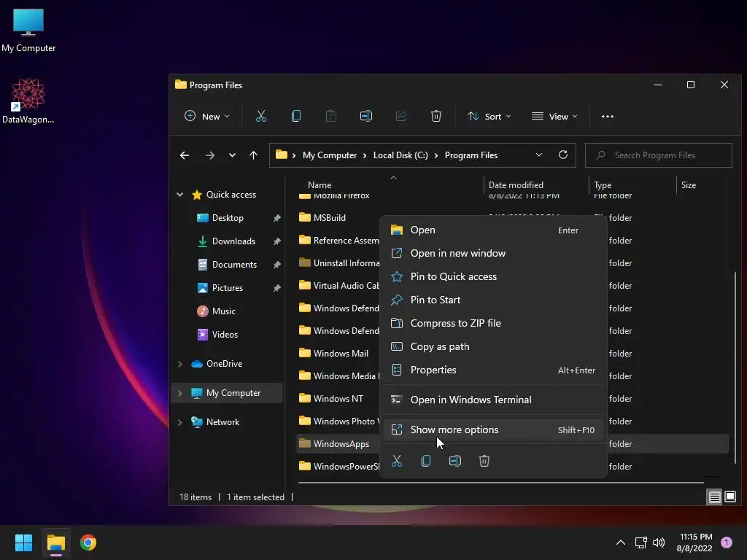The width and height of the screenshot is (747, 560).
Task: Show hidden icons in system tray
Action: pyautogui.click(x=621, y=542)
